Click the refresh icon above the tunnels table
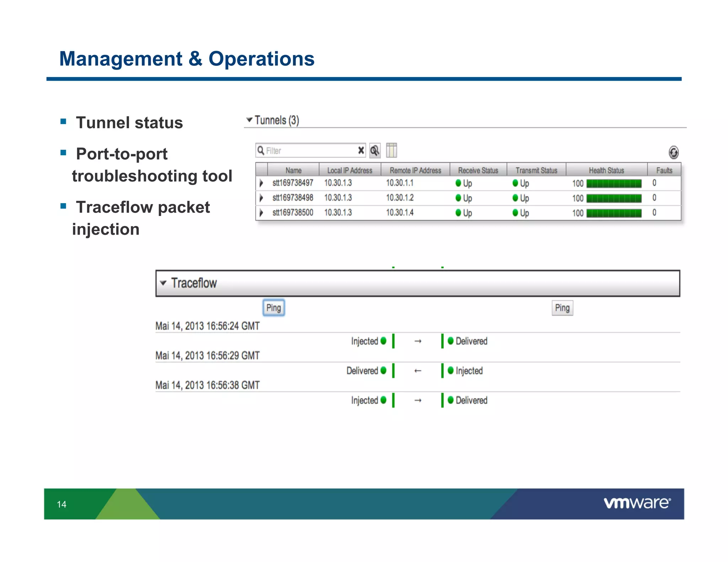The width and height of the screenshot is (728, 562). pyautogui.click(x=673, y=152)
